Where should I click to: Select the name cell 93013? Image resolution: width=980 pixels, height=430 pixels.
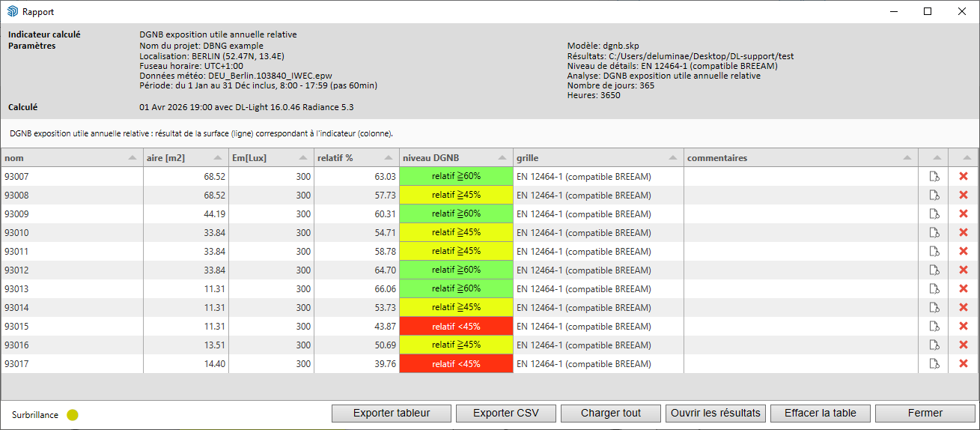72,289
